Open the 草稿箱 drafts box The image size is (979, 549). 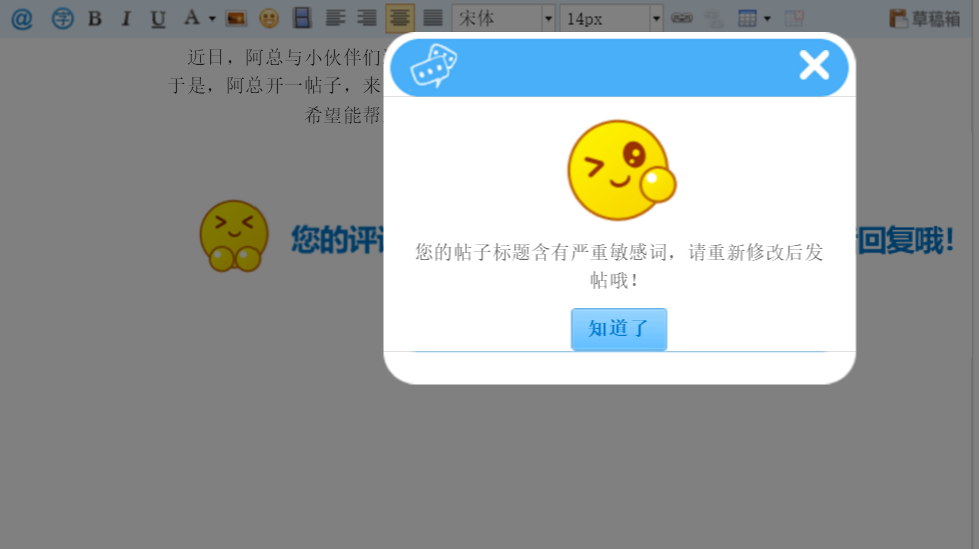click(924, 18)
